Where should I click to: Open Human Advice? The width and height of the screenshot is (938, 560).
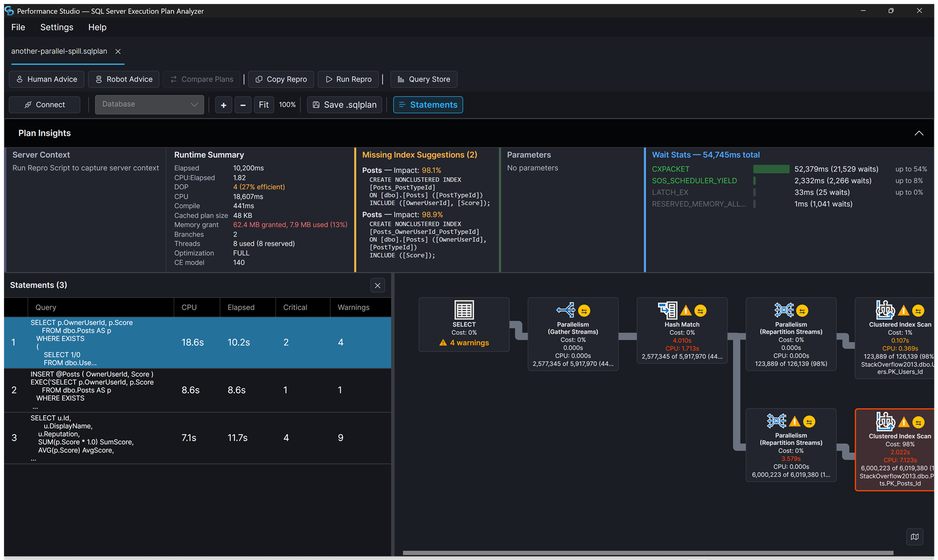tap(47, 79)
